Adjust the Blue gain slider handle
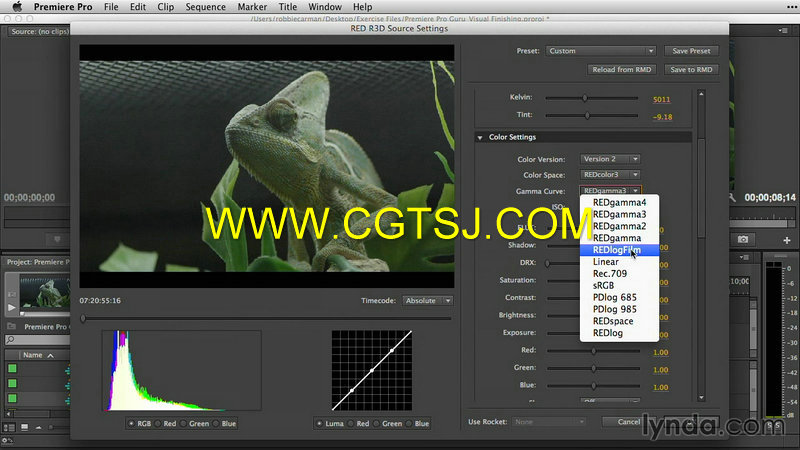Image resolution: width=800 pixels, height=450 pixels. (x=593, y=386)
